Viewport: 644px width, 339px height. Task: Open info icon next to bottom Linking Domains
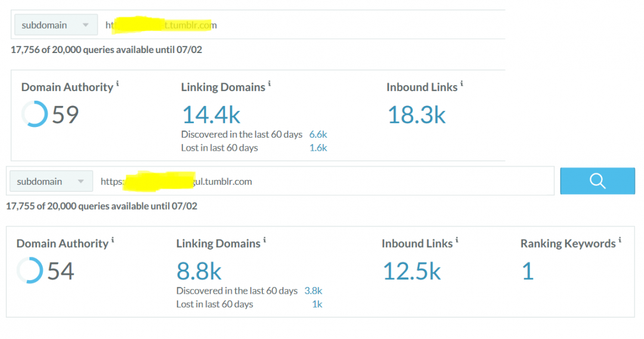tap(265, 241)
